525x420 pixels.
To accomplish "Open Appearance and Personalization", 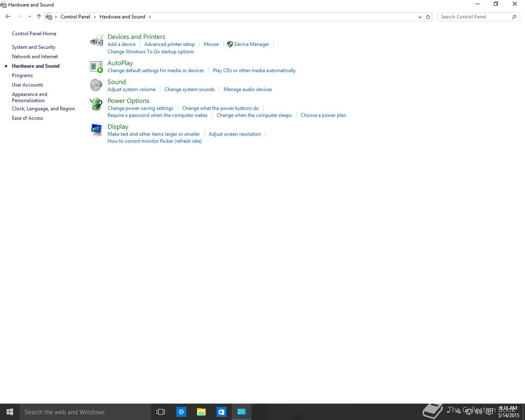I will click(30, 97).
